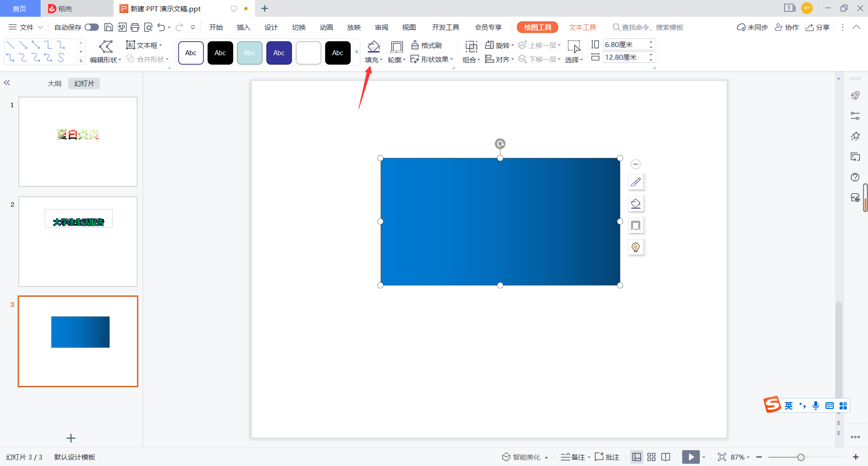The width and height of the screenshot is (868, 466).
Task: Click the zoom slider handle
Action: 801,457
